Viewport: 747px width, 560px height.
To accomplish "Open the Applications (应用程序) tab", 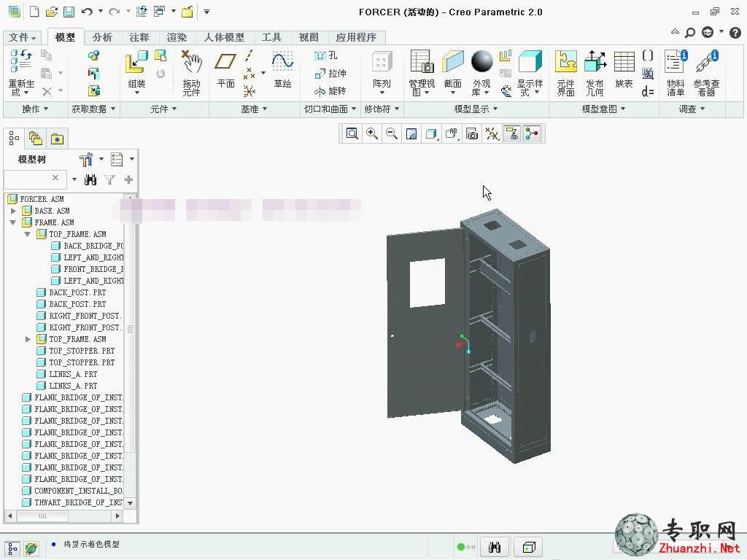I will (x=356, y=37).
